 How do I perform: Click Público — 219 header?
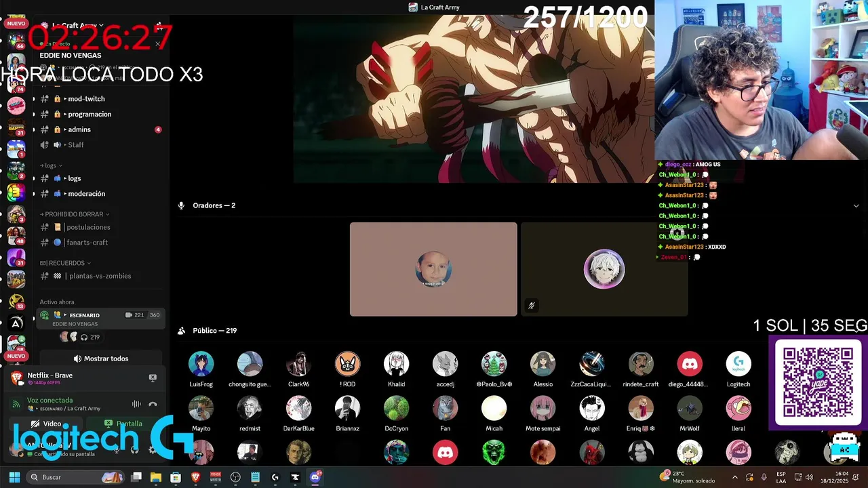pos(214,331)
